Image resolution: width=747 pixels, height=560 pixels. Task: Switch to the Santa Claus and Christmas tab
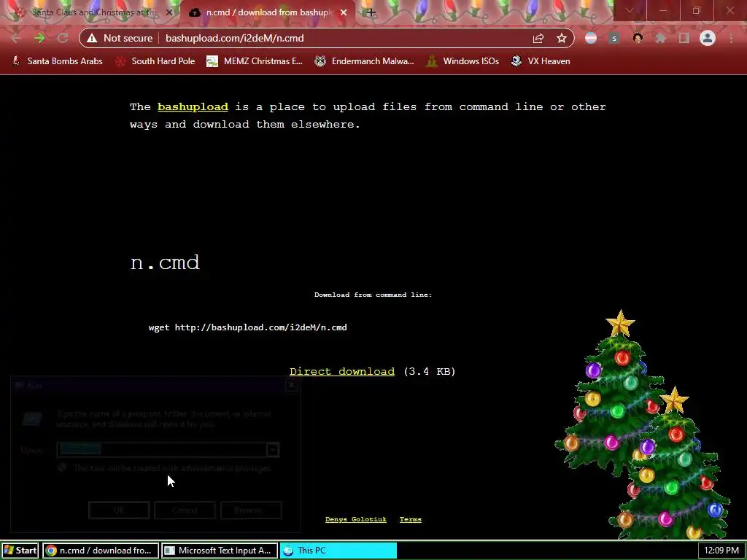[x=91, y=12]
